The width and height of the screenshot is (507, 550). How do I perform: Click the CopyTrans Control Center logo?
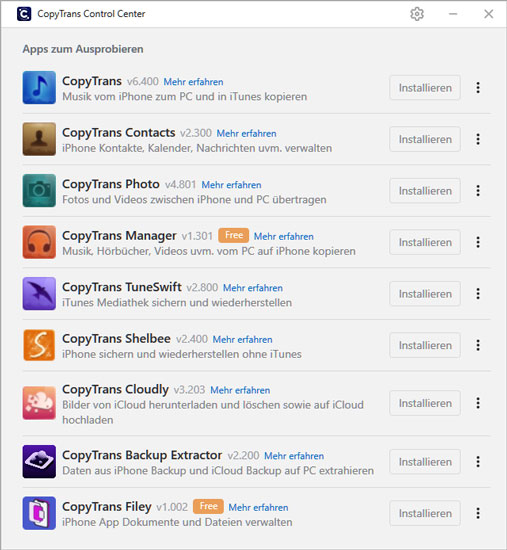[24, 14]
